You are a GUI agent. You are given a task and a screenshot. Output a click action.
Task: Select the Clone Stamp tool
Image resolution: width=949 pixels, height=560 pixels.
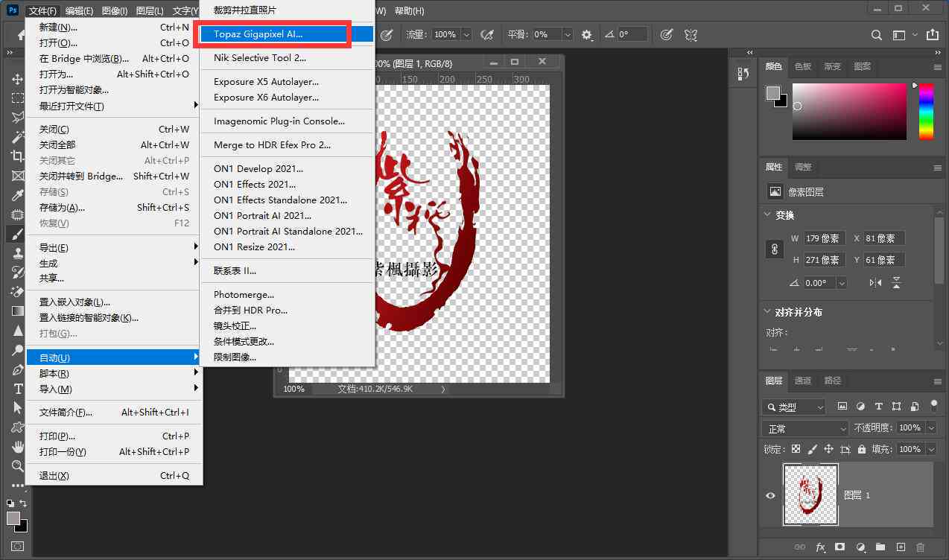pyautogui.click(x=17, y=253)
